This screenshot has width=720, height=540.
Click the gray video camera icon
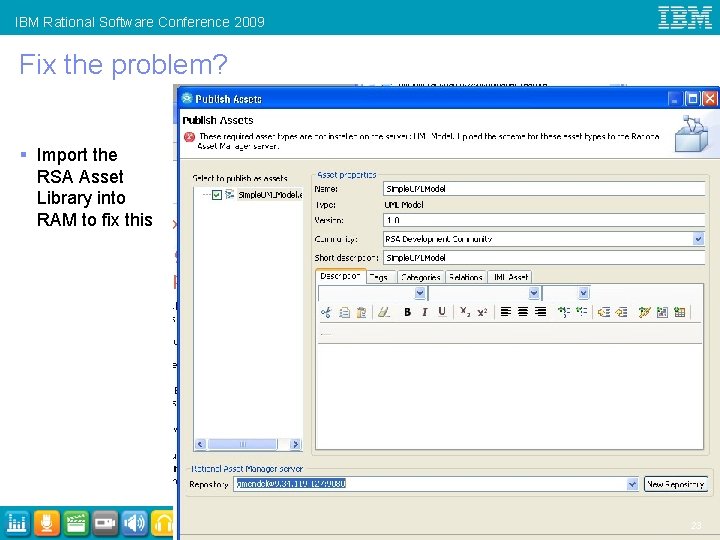(x=105, y=523)
